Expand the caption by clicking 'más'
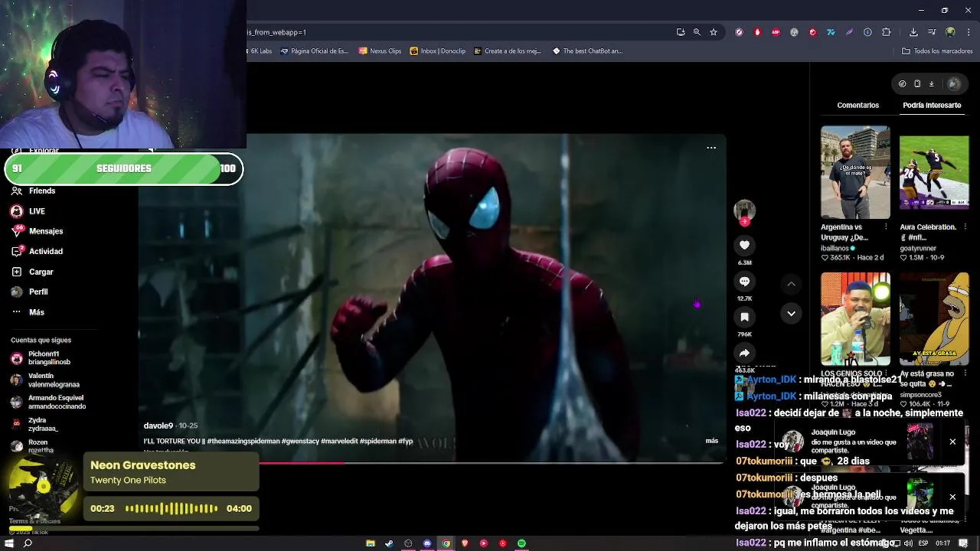Image resolution: width=980 pixels, height=551 pixels. [712, 441]
